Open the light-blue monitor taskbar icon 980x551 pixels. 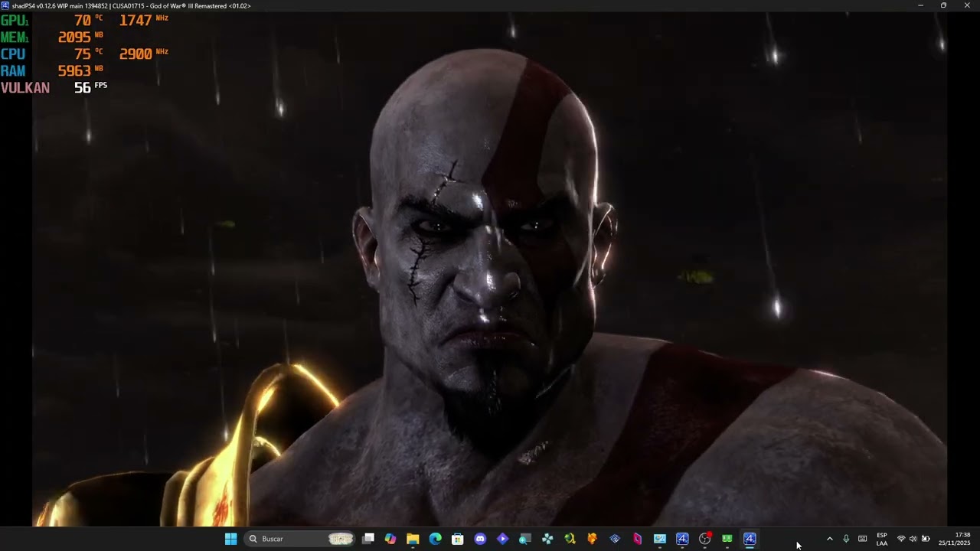659,539
